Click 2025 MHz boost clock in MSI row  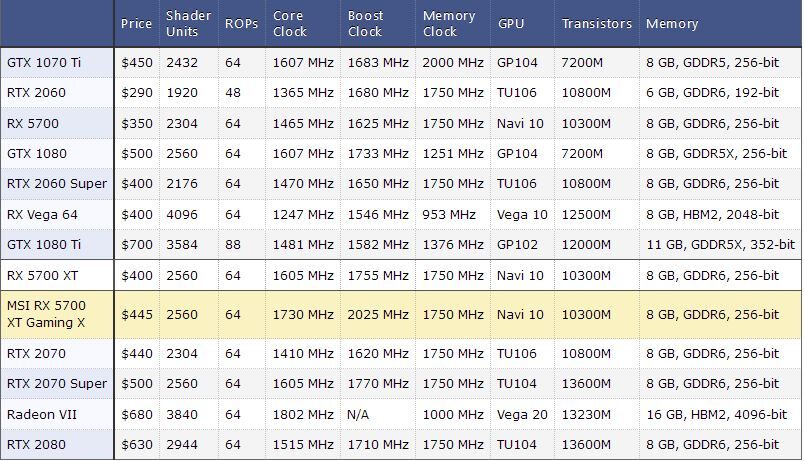coord(378,314)
